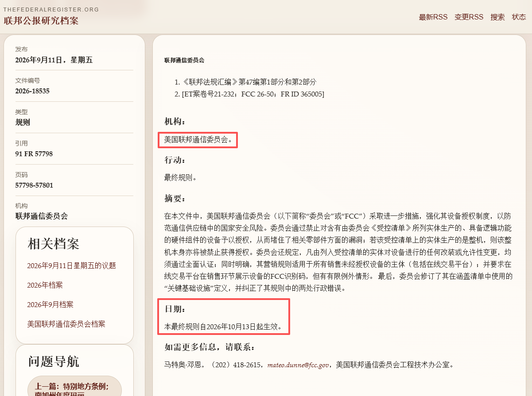
Task: Select effective date text 本最终规则自2026年10月13日起生效。
Action: (x=223, y=327)
